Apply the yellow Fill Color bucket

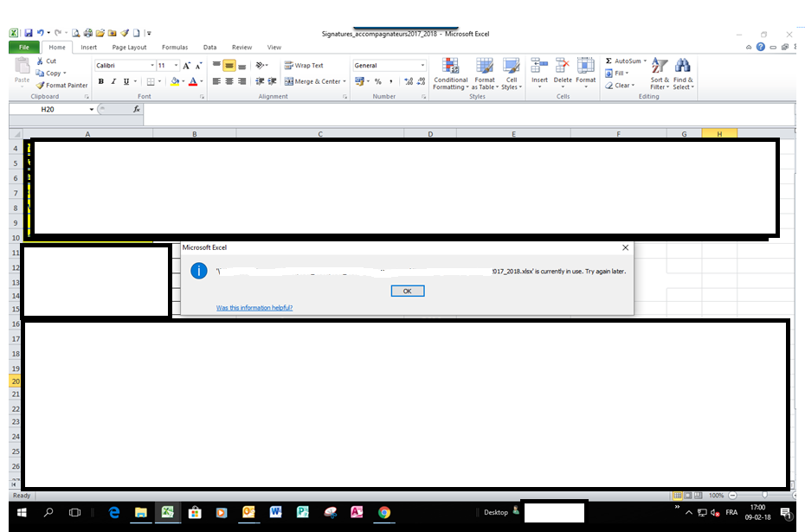coord(175,81)
